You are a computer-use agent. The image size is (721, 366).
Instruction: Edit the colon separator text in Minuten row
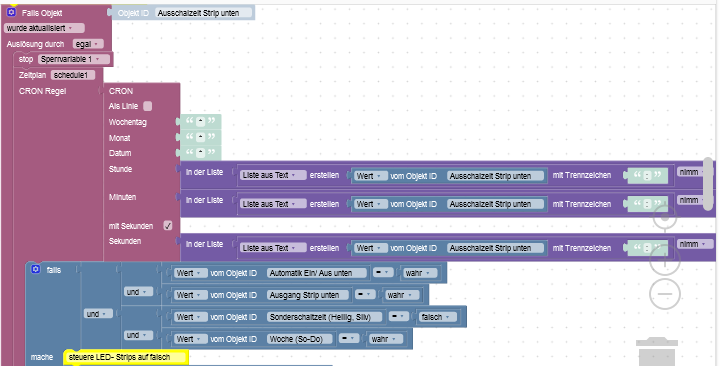647,204
